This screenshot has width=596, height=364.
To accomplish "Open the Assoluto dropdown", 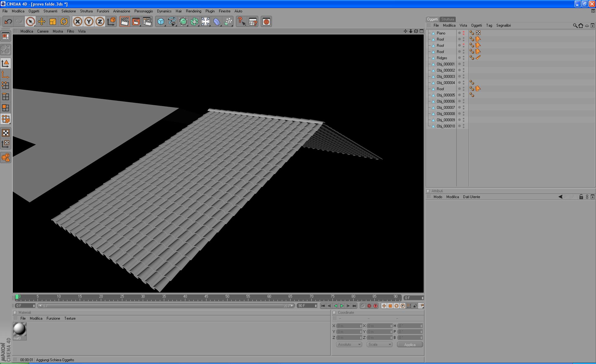I will (349, 344).
